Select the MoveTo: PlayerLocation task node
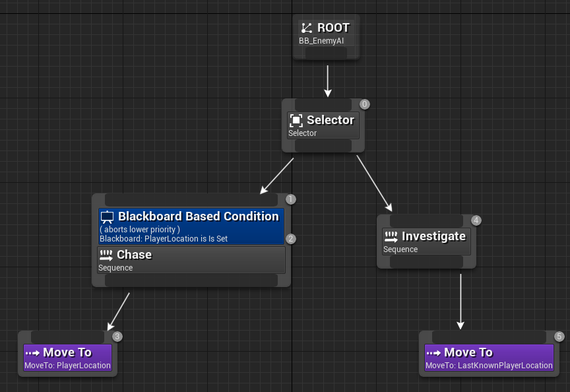Screen dimensions: 570x392 coord(67,358)
